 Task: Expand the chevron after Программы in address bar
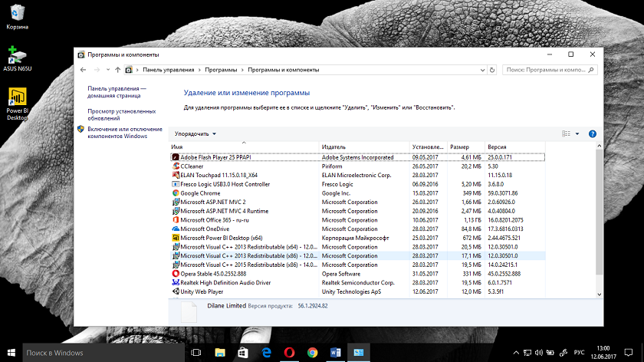[242, 70]
